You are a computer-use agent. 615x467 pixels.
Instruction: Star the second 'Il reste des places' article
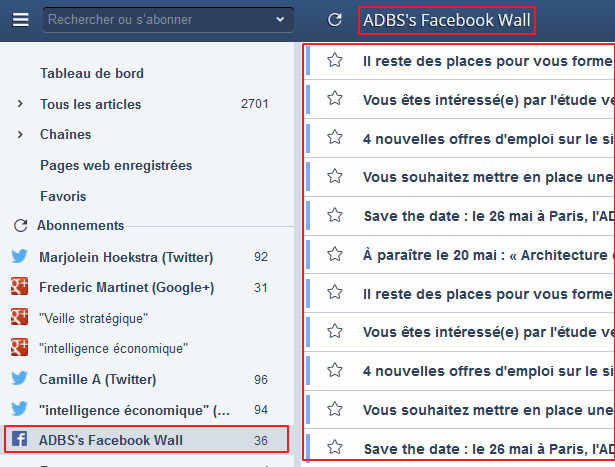click(x=335, y=293)
